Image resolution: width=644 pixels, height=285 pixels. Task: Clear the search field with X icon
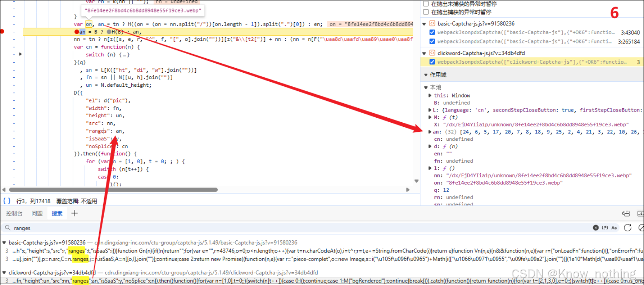click(596, 228)
